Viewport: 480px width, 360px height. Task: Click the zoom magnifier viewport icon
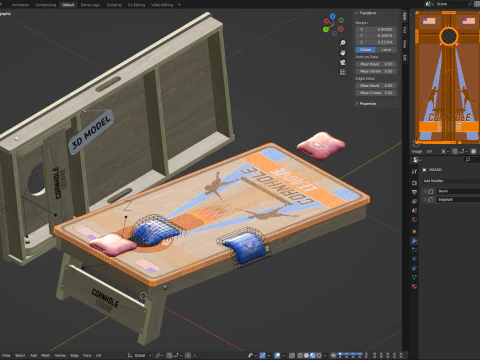click(342, 43)
